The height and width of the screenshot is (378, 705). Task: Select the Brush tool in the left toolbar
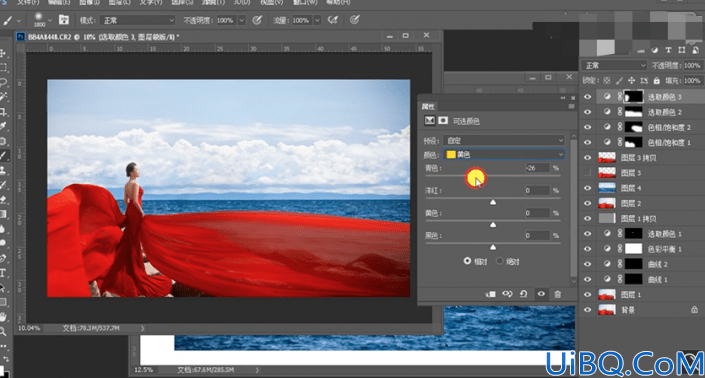coord(3,156)
